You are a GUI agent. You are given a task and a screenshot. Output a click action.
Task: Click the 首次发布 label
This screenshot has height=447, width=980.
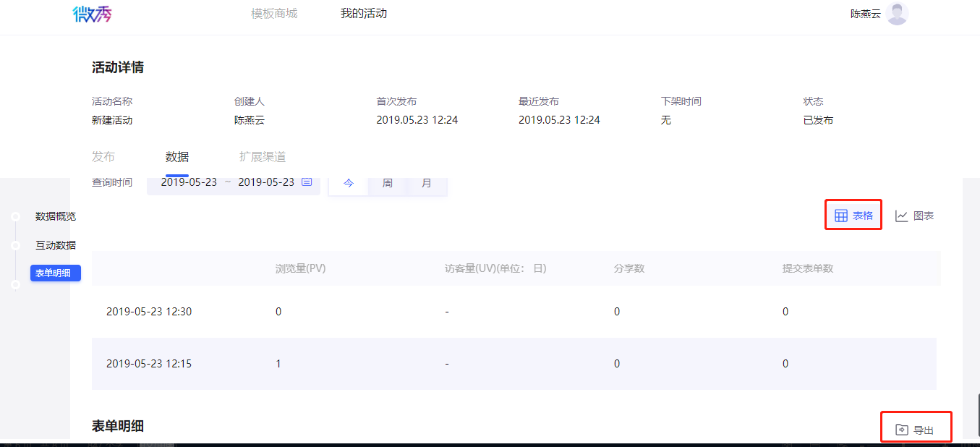click(396, 101)
